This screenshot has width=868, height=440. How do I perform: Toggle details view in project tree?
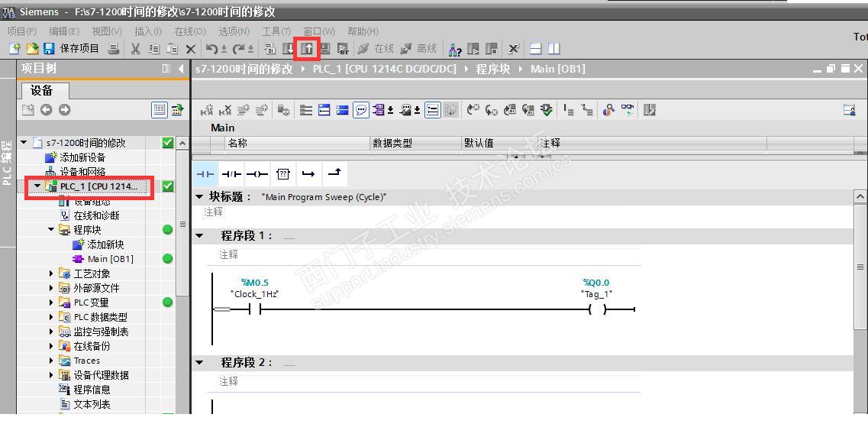pos(160,110)
